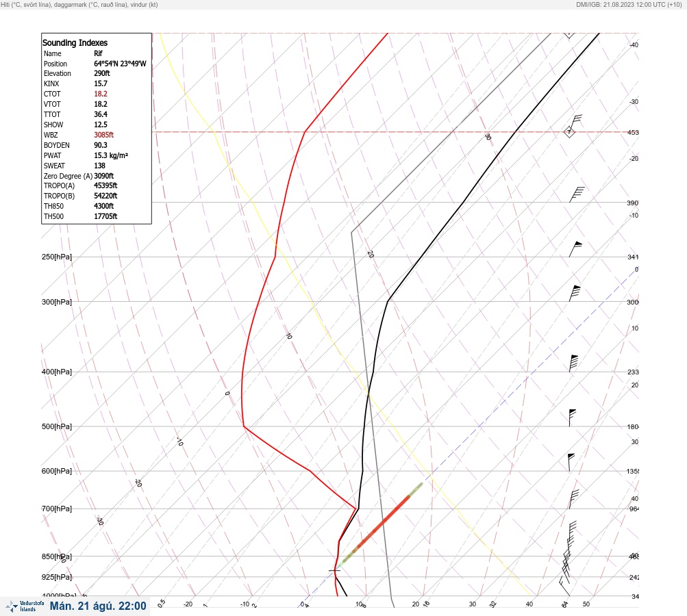Click position value 64°54'N 23°49'W
The height and width of the screenshot is (616, 687).
(120, 64)
